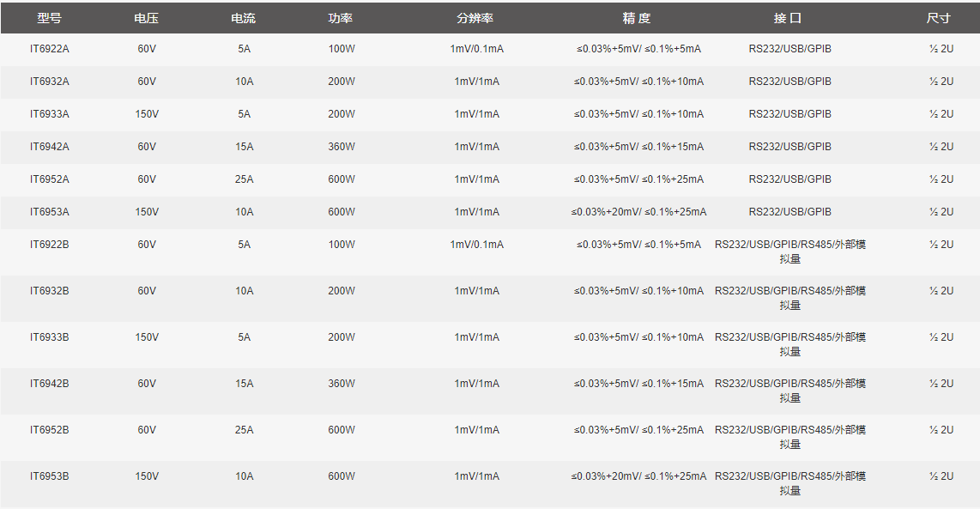The height and width of the screenshot is (509, 980).
Task: Select the IT6933B model cell
Action: pyautogui.click(x=50, y=337)
